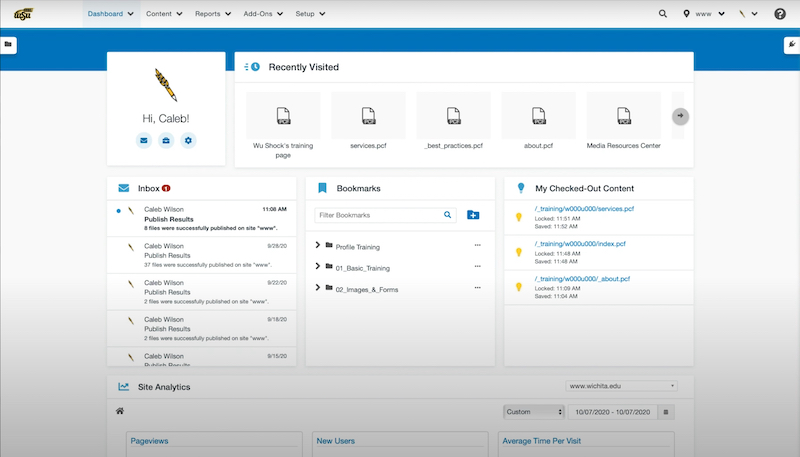Open the Setup menu
The width and height of the screenshot is (800, 457).
[310, 14]
